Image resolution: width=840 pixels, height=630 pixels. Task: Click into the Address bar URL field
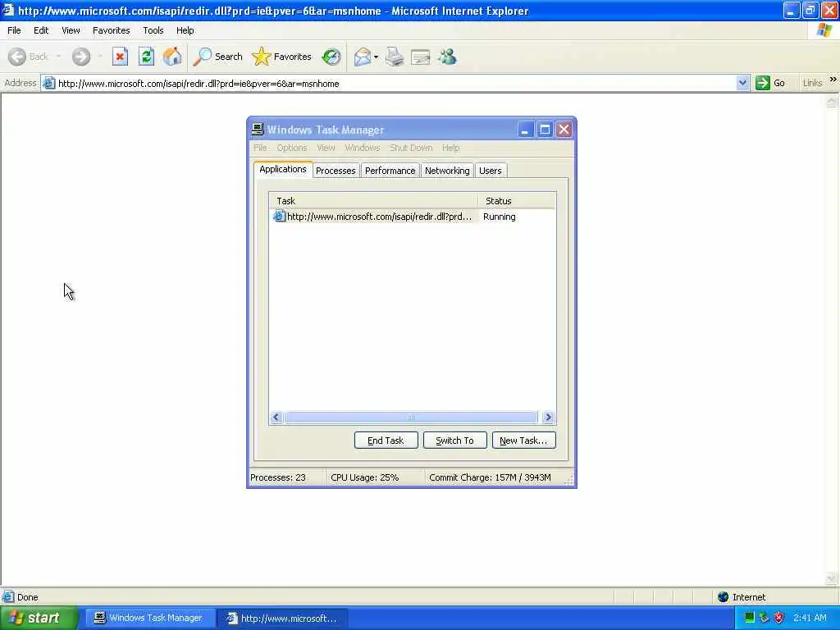pos(396,84)
